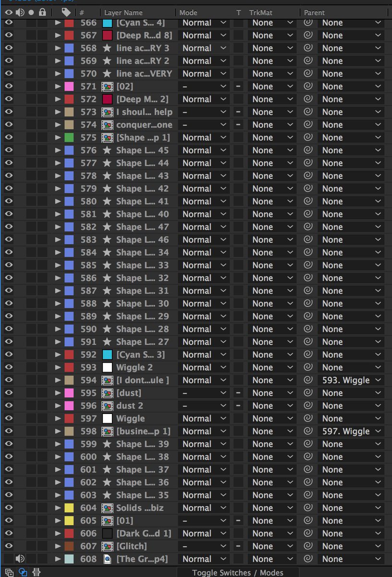Screen dimensions: 392x577
Task: Toggle Preserve Transparency box for layer 592
Action: [238, 355]
